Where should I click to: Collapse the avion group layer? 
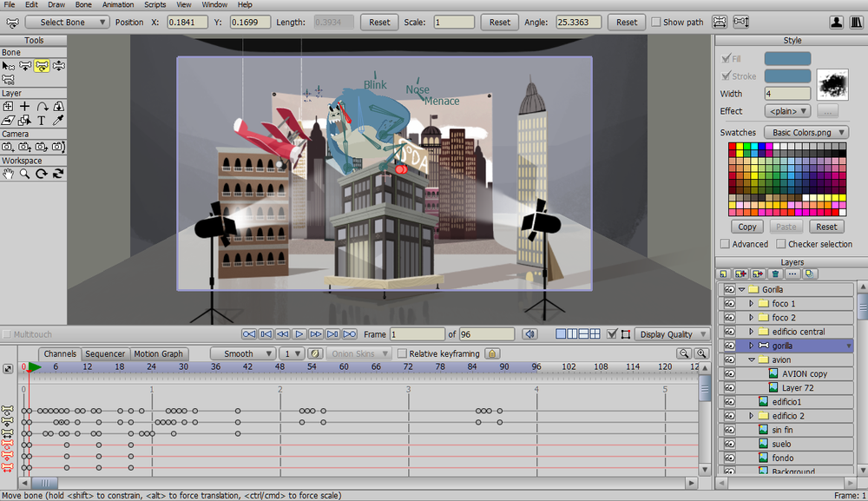pos(751,359)
